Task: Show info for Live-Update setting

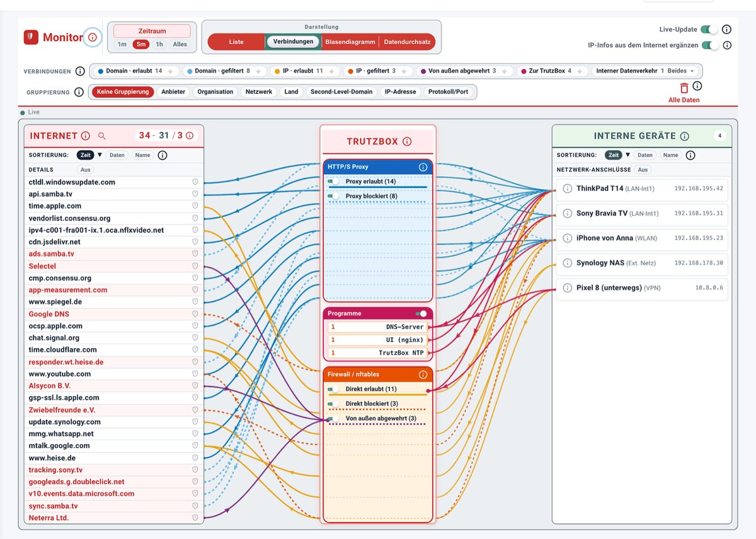Action: [x=726, y=30]
